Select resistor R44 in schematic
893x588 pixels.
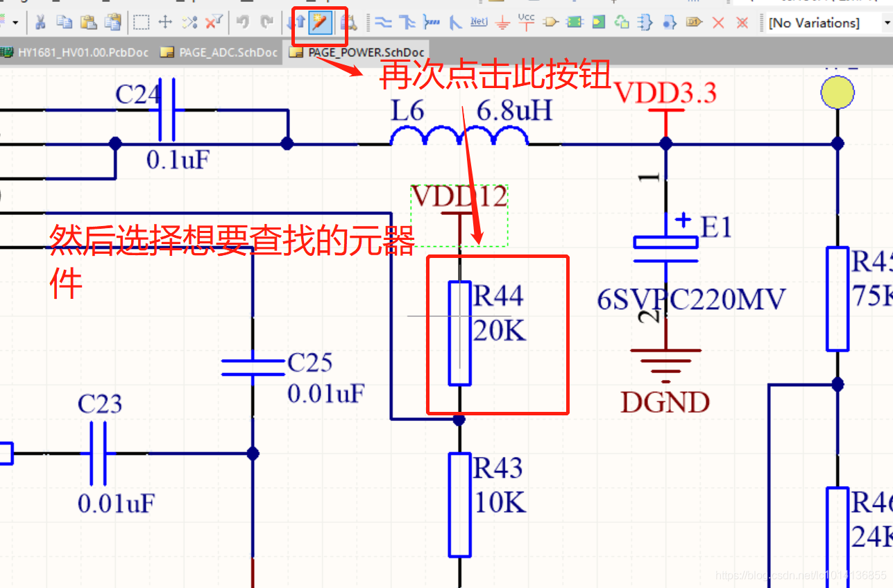(x=459, y=333)
